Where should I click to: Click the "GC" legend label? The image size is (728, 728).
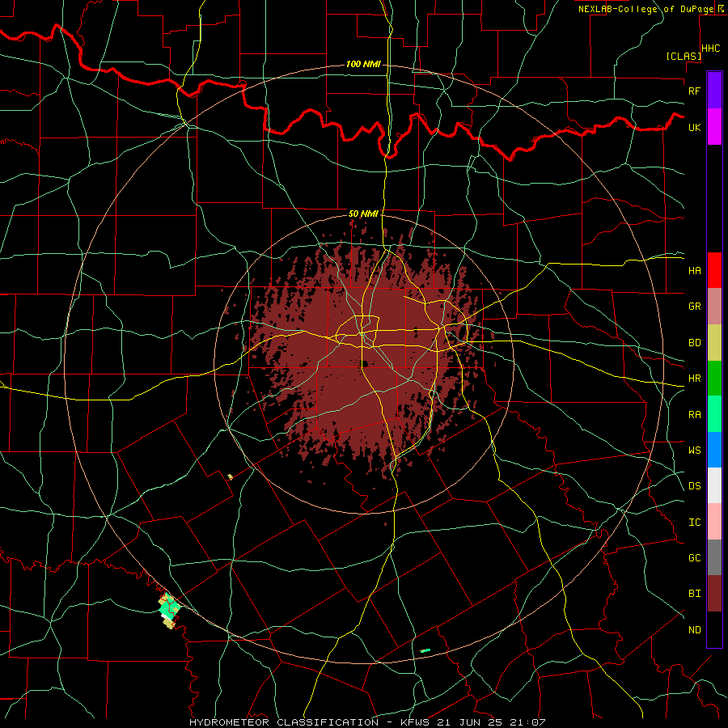pos(694,558)
